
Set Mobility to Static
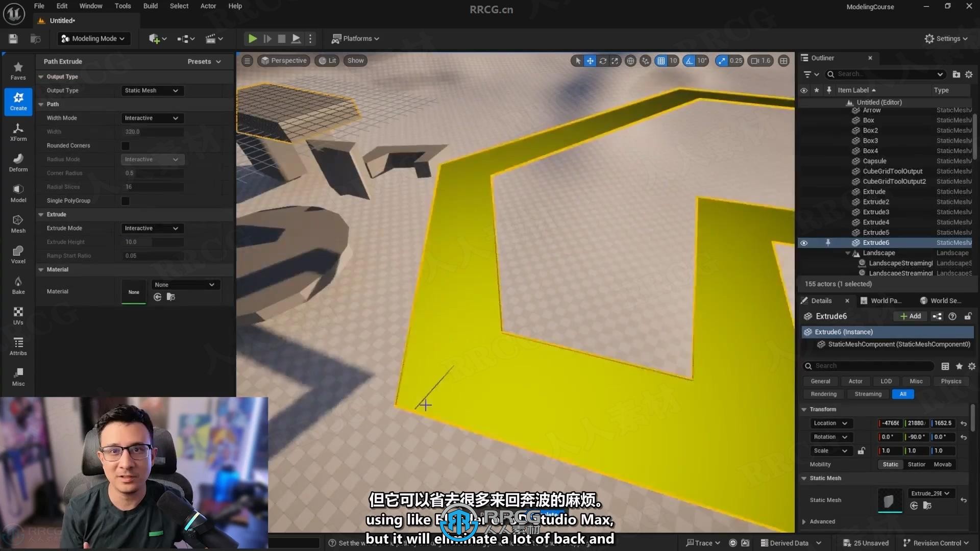pyautogui.click(x=890, y=464)
